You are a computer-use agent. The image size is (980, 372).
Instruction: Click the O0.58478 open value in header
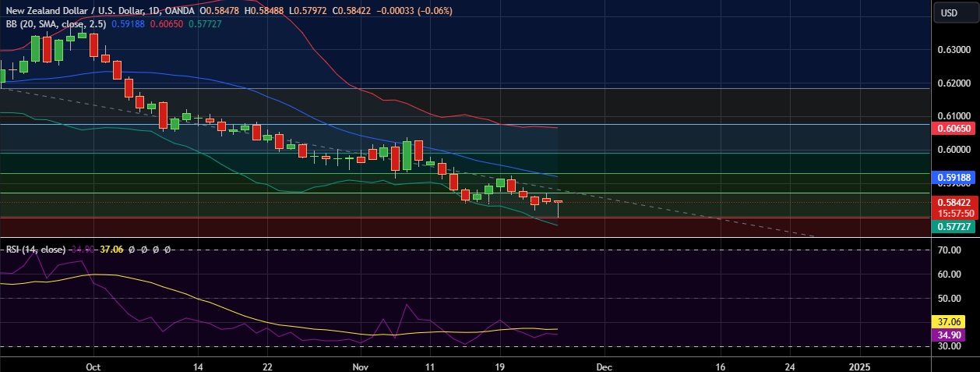(x=220, y=11)
